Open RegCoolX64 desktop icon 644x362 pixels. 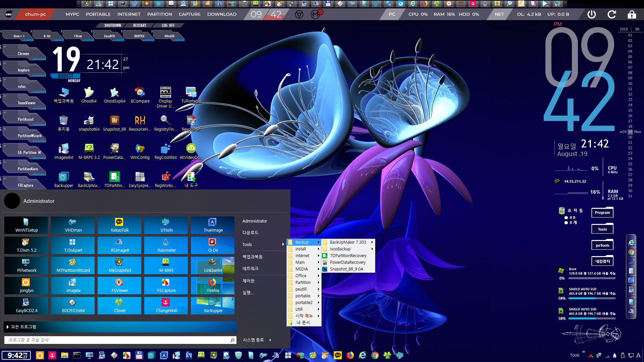(165, 151)
